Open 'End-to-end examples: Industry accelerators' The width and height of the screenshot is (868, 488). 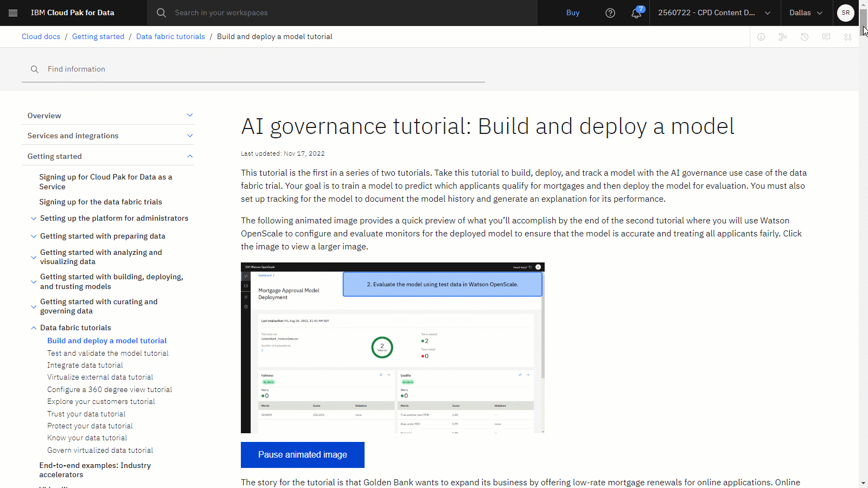[95, 470]
